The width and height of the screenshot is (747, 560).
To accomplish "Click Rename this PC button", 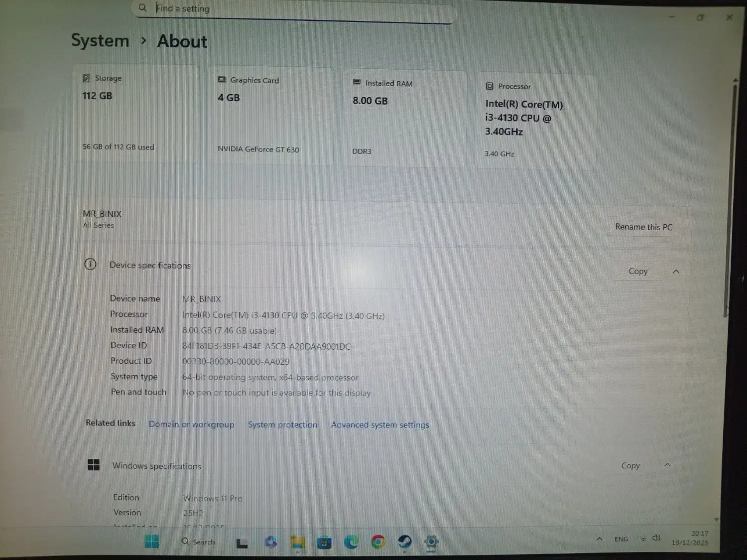I will point(644,227).
